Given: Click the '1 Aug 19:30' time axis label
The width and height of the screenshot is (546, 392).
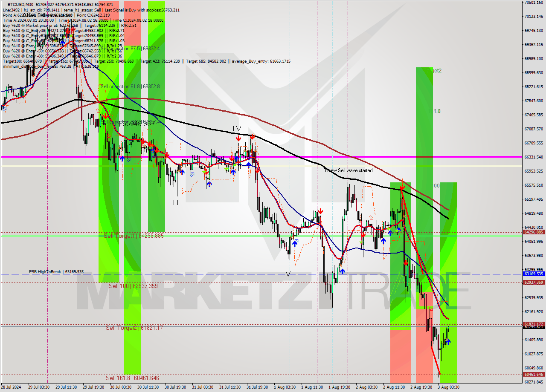Looking at the screenshot, I should point(339,387).
